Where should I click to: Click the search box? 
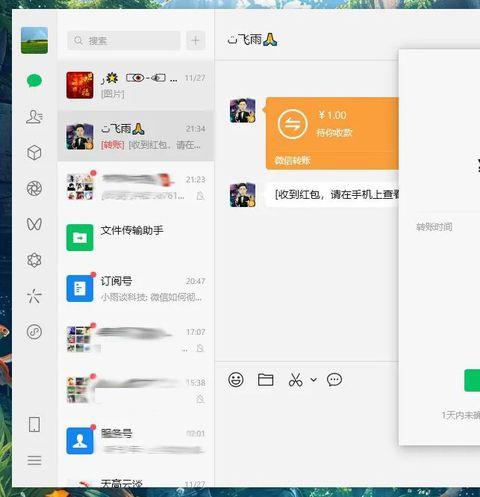pos(124,41)
